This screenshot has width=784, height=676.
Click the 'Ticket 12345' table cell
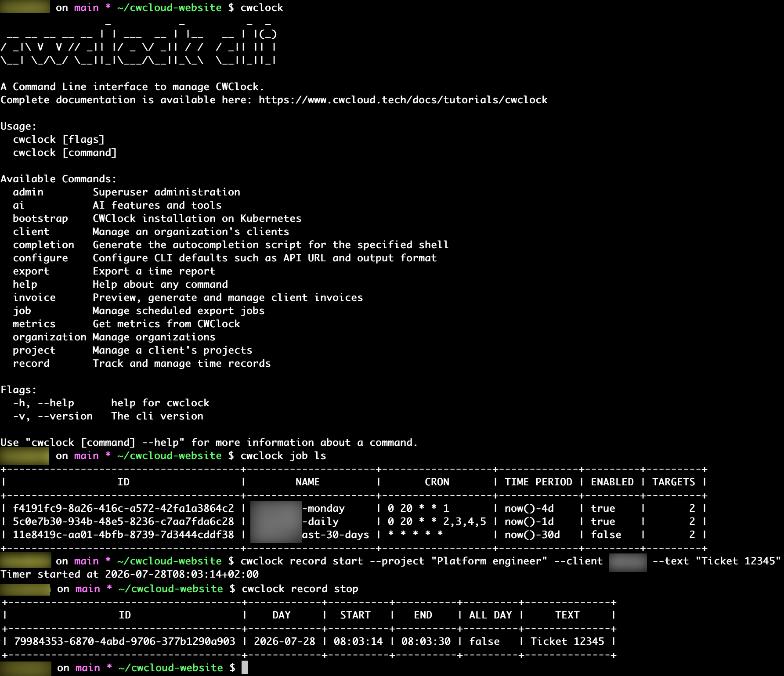[x=567, y=641]
